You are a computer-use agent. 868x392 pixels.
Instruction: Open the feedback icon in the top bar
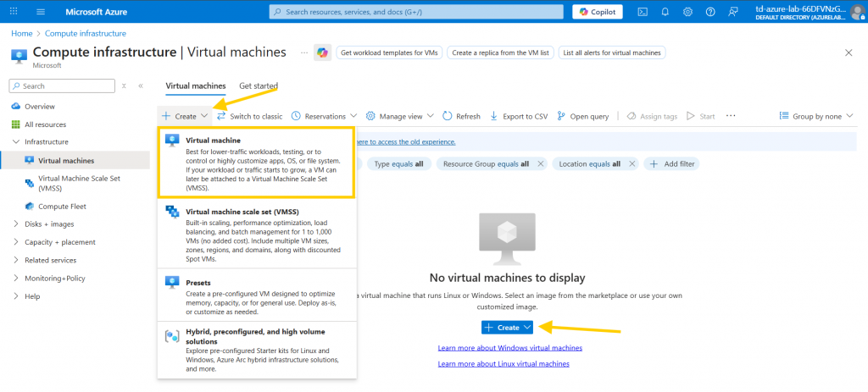(x=733, y=12)
